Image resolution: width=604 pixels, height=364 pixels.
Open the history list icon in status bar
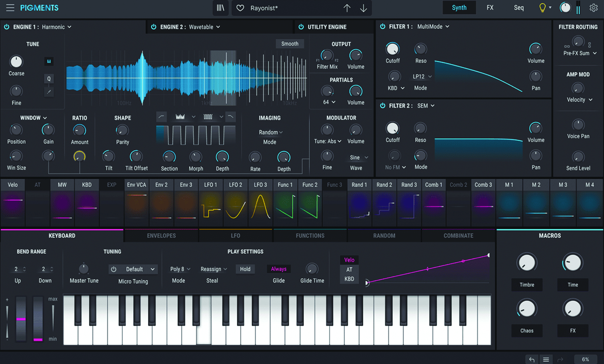pos(546,359)
